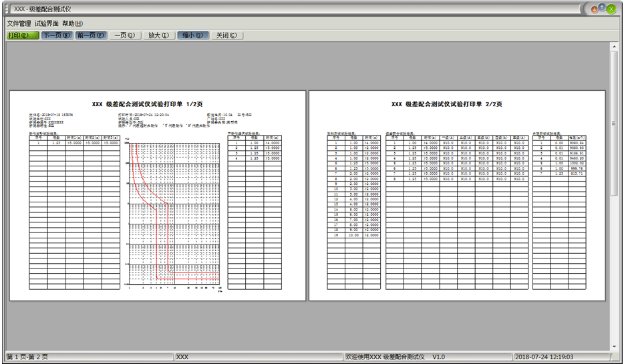Screen dimensions: 628x364
Task: Zoom out using the 缩小 button
Action: coord(194,35)
